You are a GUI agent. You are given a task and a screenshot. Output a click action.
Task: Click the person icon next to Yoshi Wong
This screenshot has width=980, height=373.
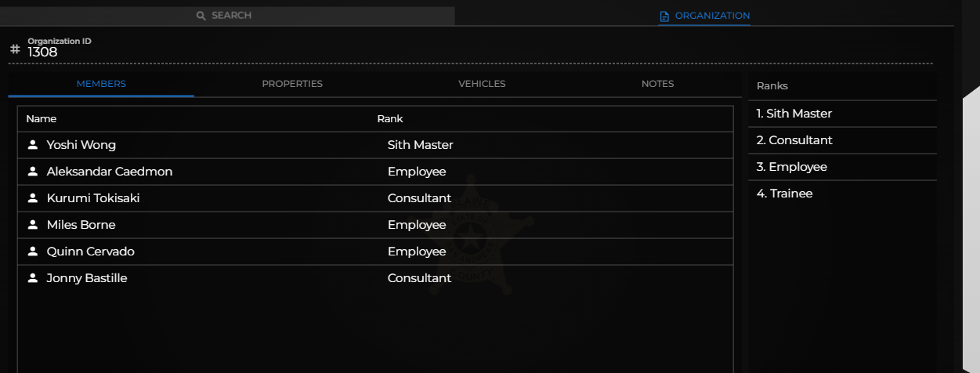(x=33, y=145)
